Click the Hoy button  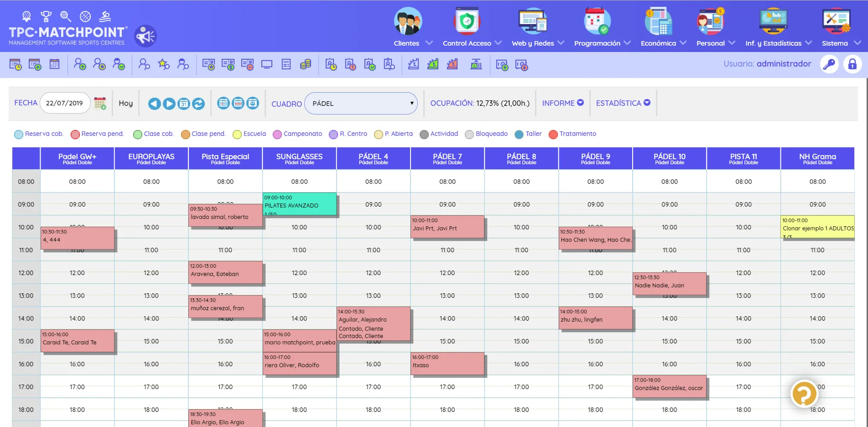126,103
